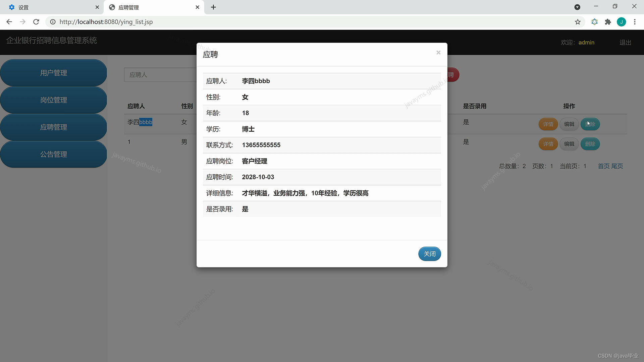Screen dimensions: 644x362
Task: Switch to the 应聘管理 browser tab
Action: pyautogui.click(x=128, y=7)
